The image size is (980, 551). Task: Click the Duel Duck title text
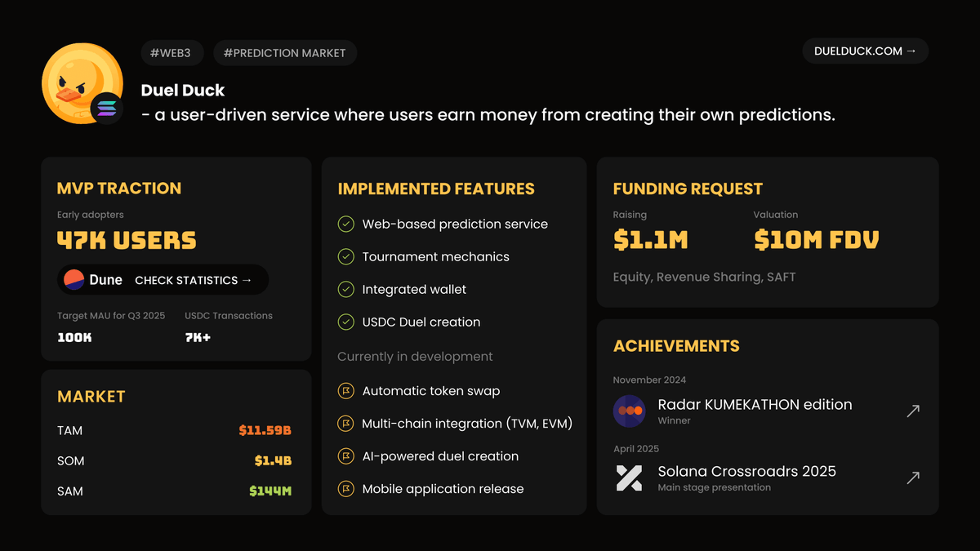click(x=182, y=90)
